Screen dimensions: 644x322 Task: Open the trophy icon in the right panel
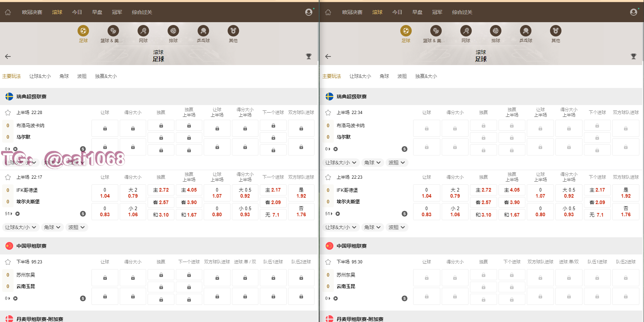(633, 56)
